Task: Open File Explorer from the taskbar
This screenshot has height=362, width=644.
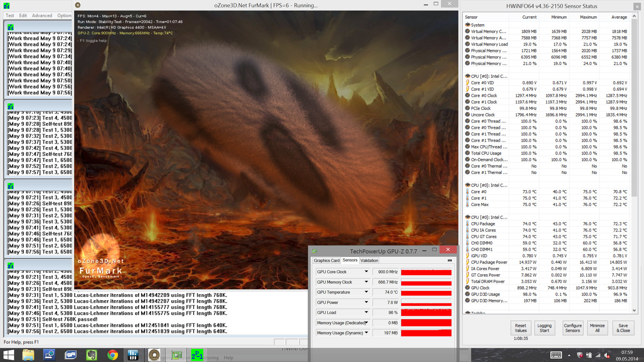Action: 28,355
